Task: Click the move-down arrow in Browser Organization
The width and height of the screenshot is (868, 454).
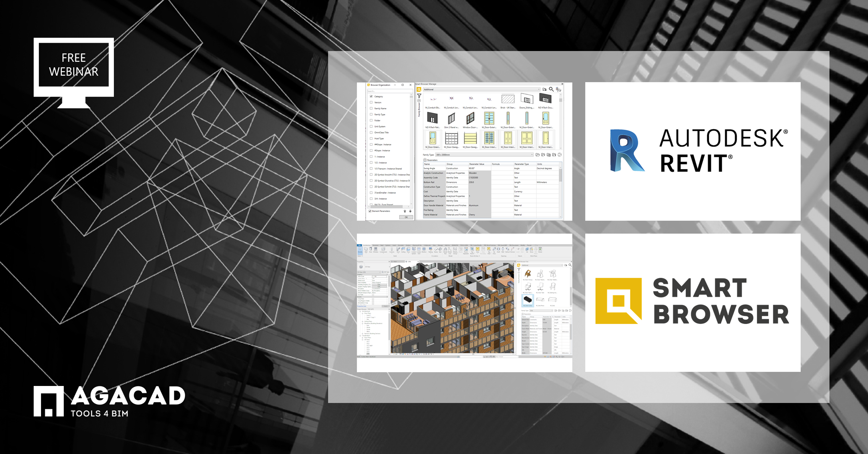Action: 410,211
